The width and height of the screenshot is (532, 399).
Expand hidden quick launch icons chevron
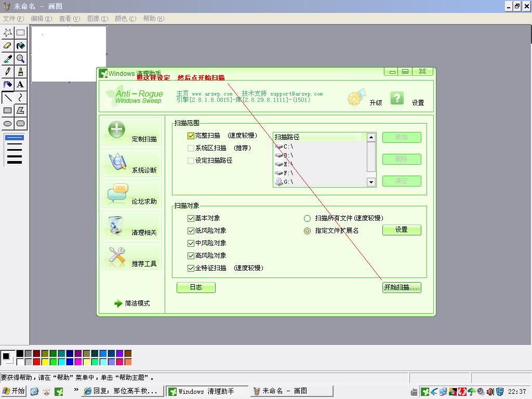tap(76, 390)
